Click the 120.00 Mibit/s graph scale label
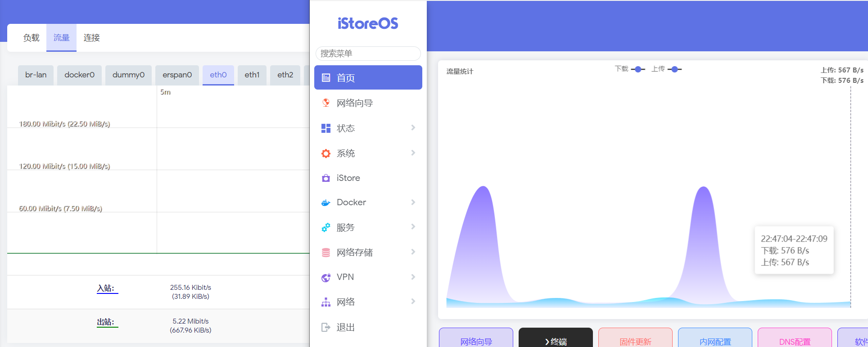Screen dimensions: 868x347 pyautogui.click(x=64, y=166)
